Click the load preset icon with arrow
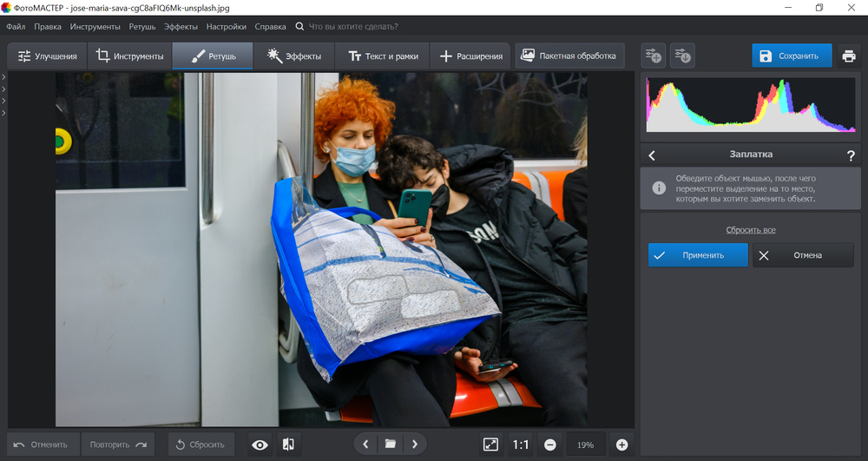Image resolution: width=868 pixels, height=461 pixels. point(682,56)
